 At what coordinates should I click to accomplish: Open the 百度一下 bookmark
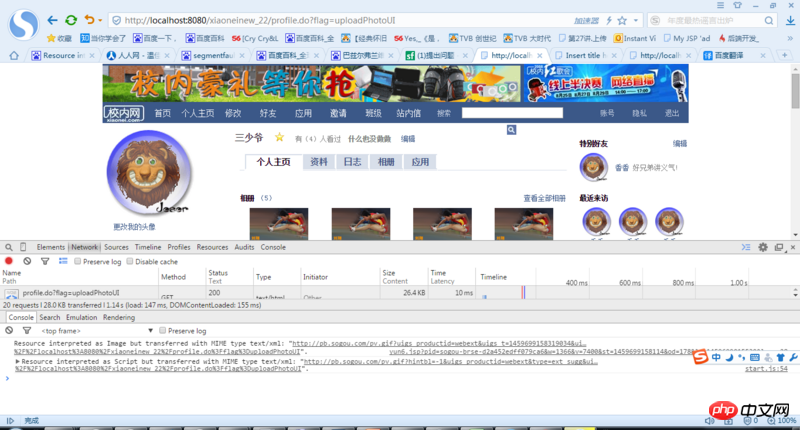click(155, 38)
